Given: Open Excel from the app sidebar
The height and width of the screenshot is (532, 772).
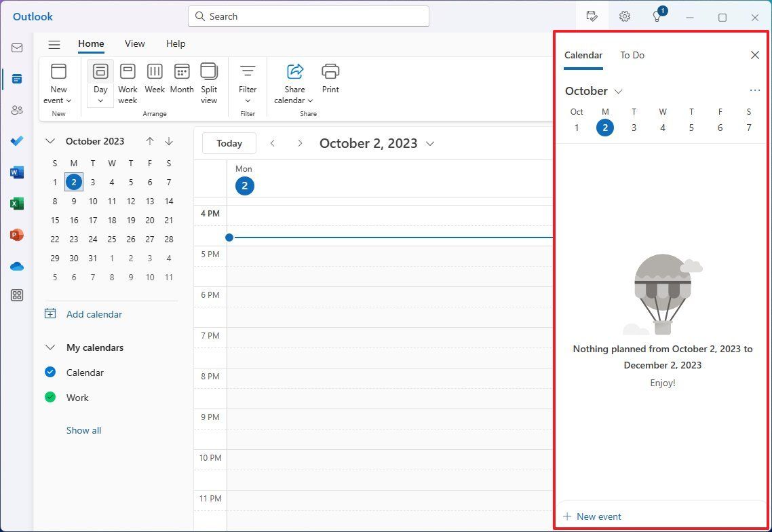Looking at the screenshot, I should tap(16, 203).
